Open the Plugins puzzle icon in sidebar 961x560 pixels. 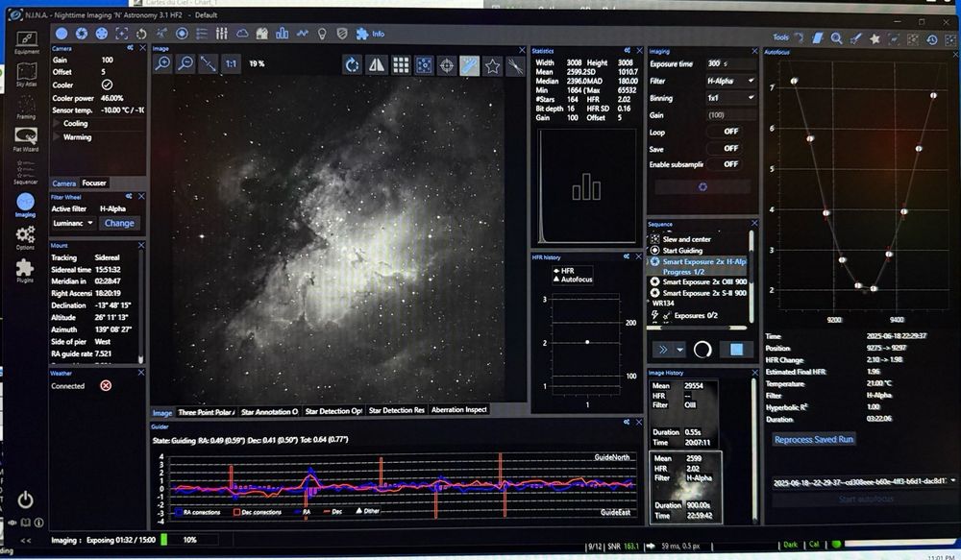(x=25, y=270)
